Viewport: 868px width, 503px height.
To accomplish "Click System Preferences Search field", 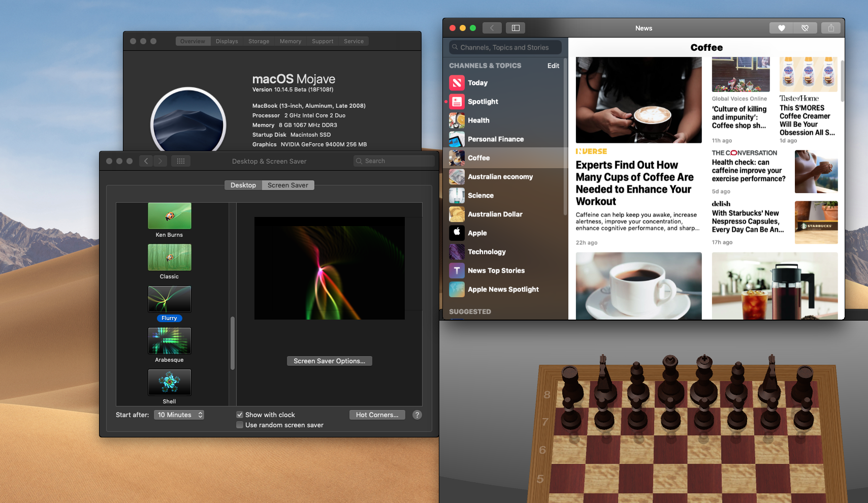I will click(x=394, y=161).
